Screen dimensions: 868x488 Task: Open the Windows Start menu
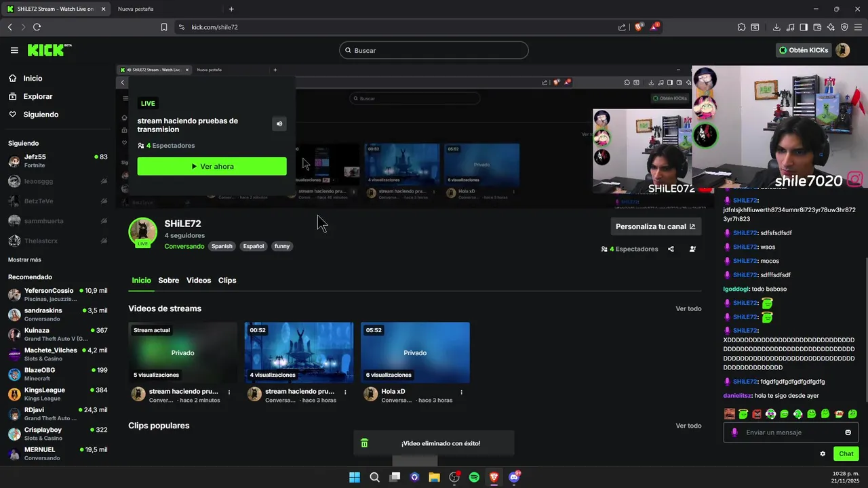tap(355, 477)
